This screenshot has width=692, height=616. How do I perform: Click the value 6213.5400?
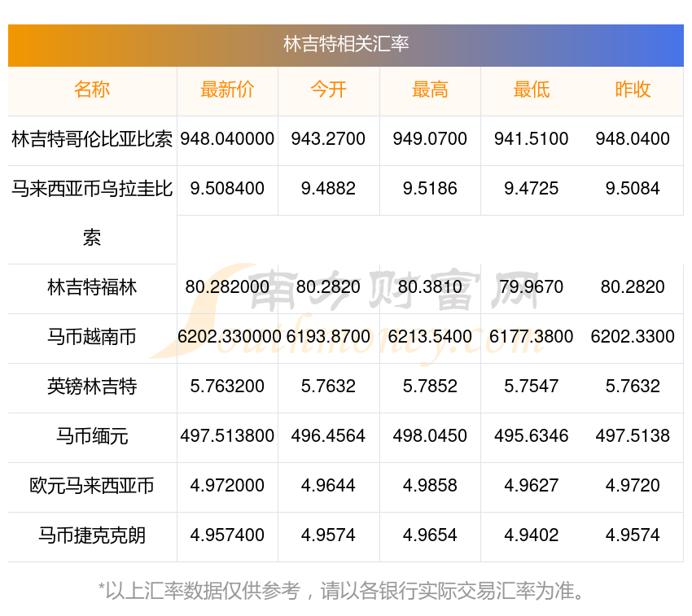point(430,337)
